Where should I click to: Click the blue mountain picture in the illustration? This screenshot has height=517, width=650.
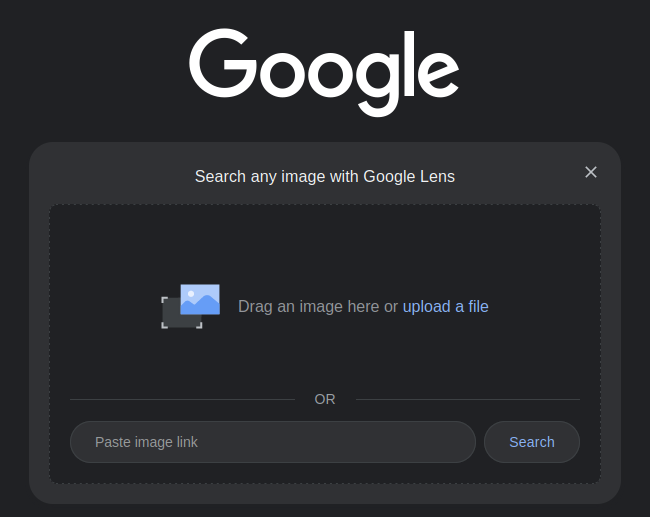pos(200,299)
